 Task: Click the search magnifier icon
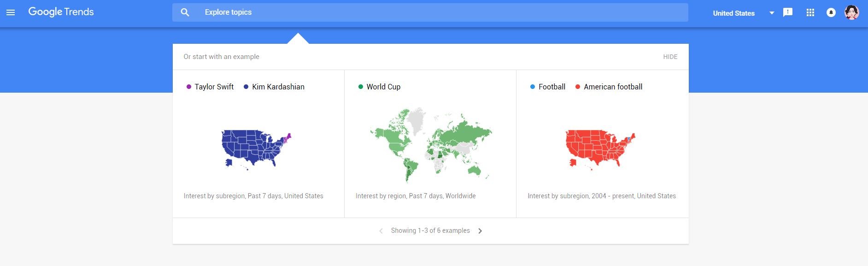185,12
